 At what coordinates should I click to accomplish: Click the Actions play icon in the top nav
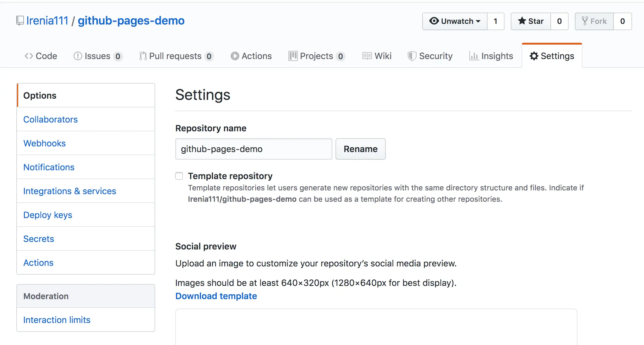click(235, 56)
